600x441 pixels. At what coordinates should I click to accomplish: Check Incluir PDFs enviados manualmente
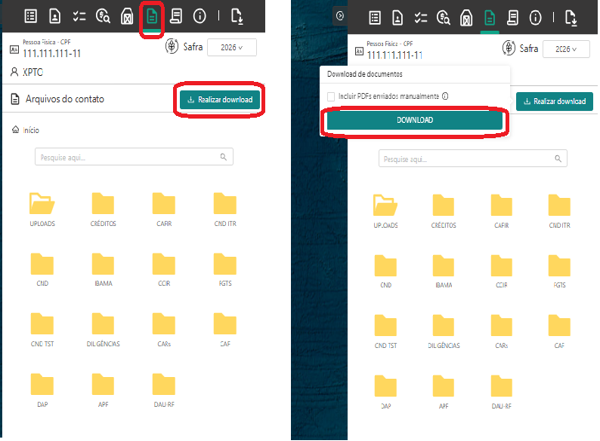[331, 96]
